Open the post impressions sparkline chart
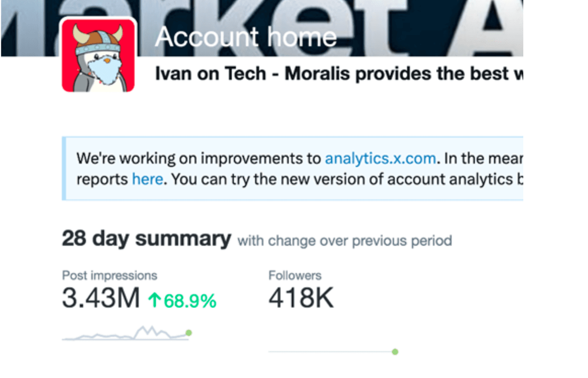The image size is (588, 378). click(x=127, y=333)
